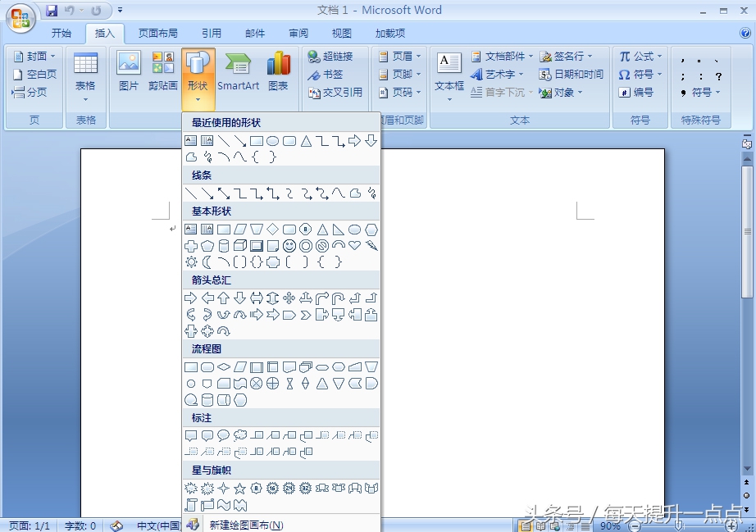Viewport: 756px width, 532px height.
Task: Select flowchart decision diamond shape
Action: point(224,367)
